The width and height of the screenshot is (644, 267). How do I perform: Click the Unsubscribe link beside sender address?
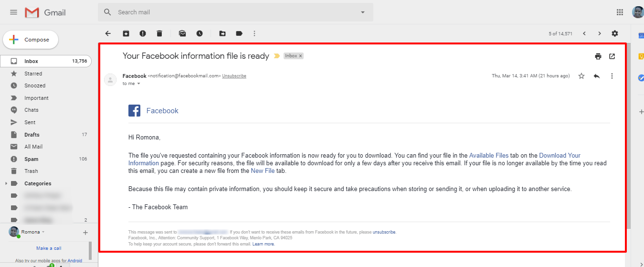pyautogui.click(x=234, y=76)
